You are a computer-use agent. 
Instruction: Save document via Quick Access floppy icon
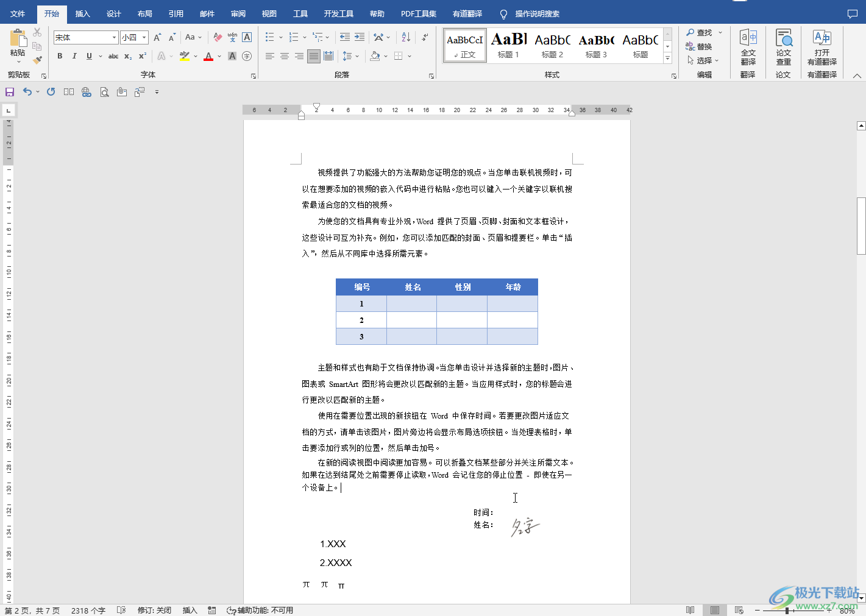pyautogui.click(x=10, y=92)
